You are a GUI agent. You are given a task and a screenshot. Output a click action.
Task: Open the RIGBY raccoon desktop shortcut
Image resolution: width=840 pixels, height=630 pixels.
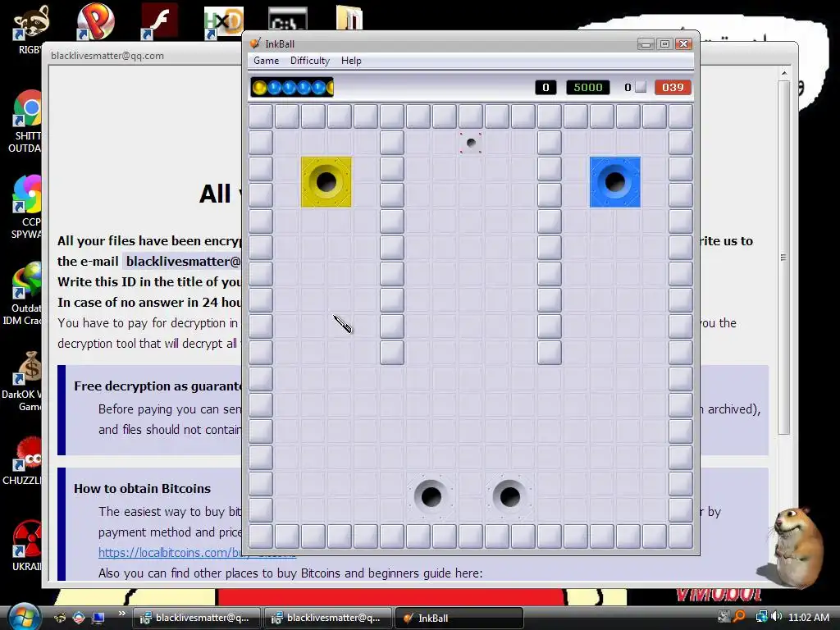[32, 30]
